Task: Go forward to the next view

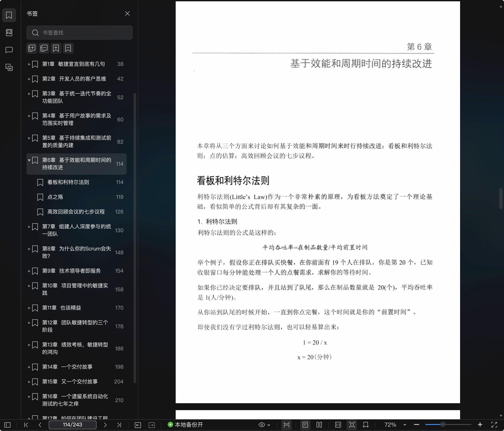Action: click(152, 425)
